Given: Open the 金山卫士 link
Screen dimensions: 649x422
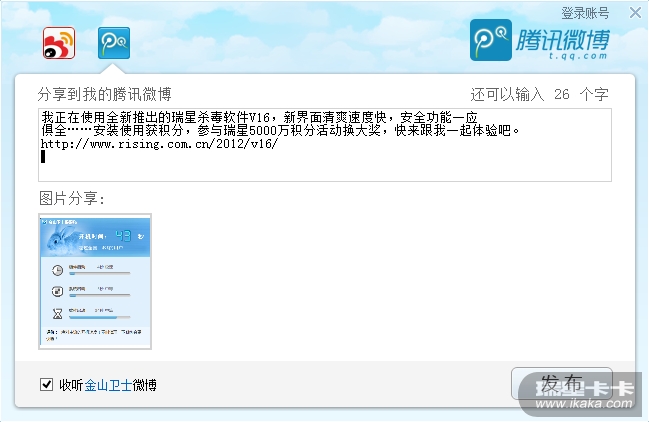Looking at the screenshot, I should coord(108,385).
